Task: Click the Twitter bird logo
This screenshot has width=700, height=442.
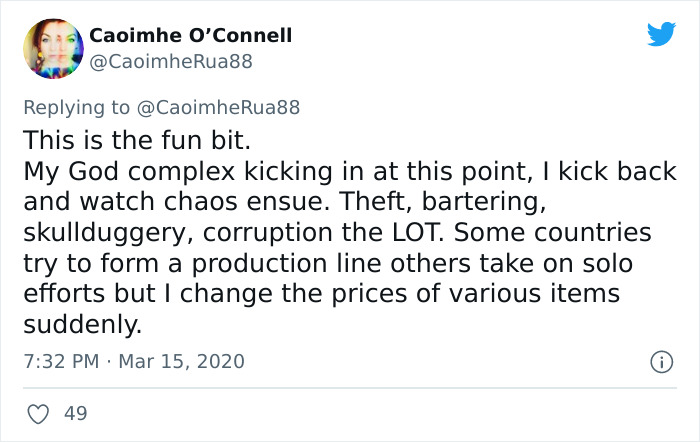Action: (661, 34)
